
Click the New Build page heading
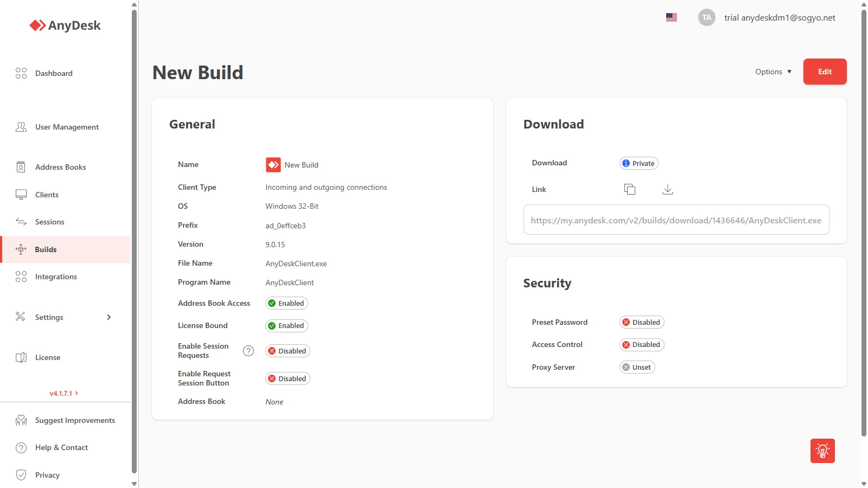click(x=198, y=72)
